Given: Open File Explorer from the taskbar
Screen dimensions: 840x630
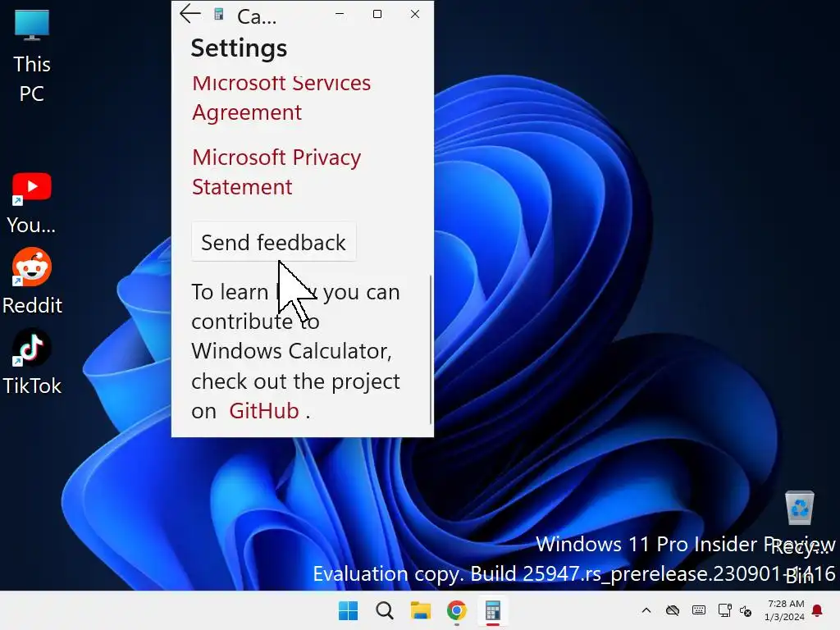Looking at the screenshot, I should [x=421, y=610].
